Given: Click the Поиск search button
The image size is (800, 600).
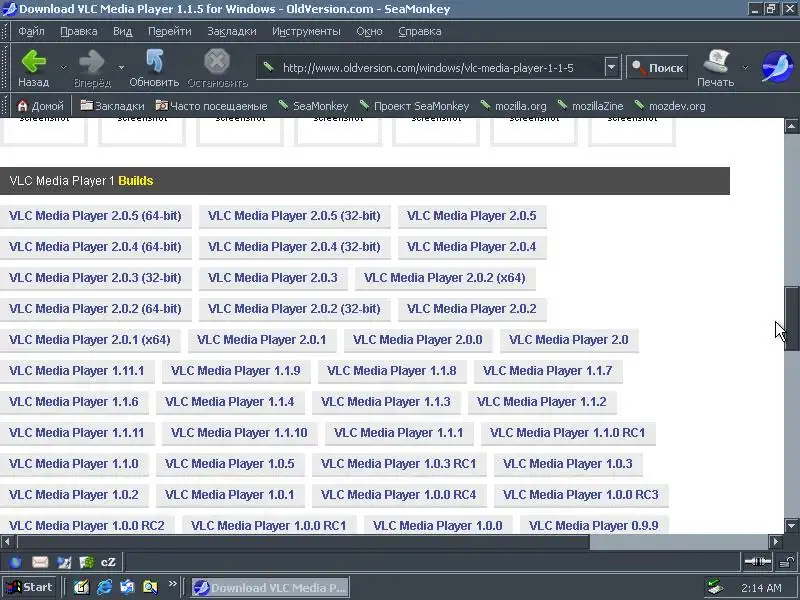Looking at the screenshot, I should 657,67.
